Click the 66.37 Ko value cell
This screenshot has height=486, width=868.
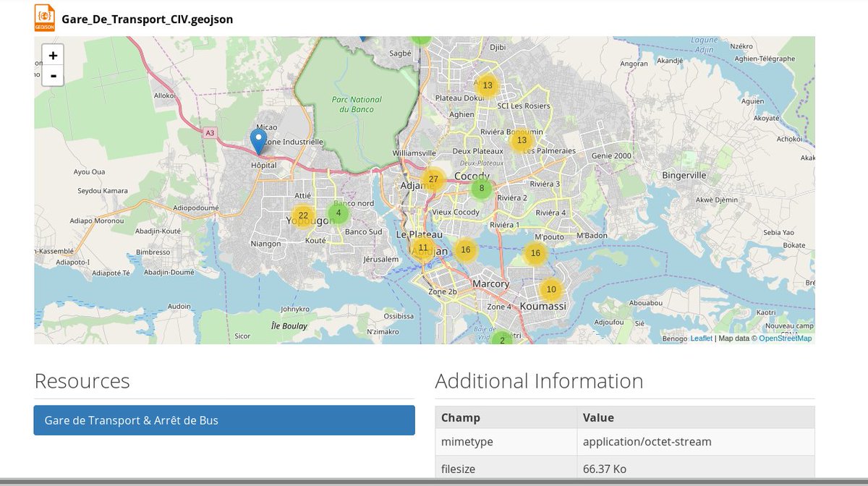[696, 469]
